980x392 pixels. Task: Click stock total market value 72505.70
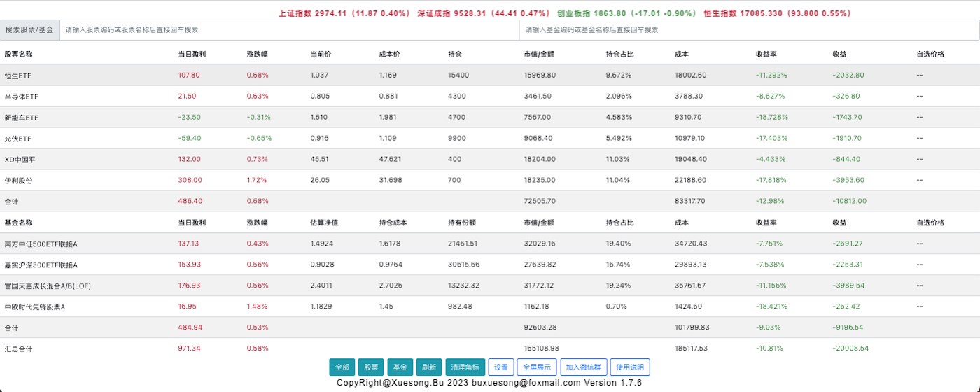tap(539, 201)
